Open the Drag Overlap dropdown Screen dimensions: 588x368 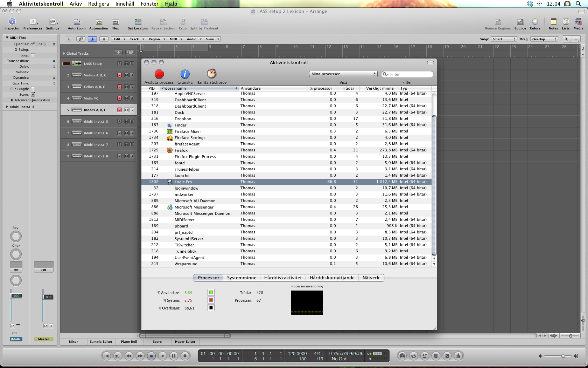pyautogui.click(x=544, y=39)
